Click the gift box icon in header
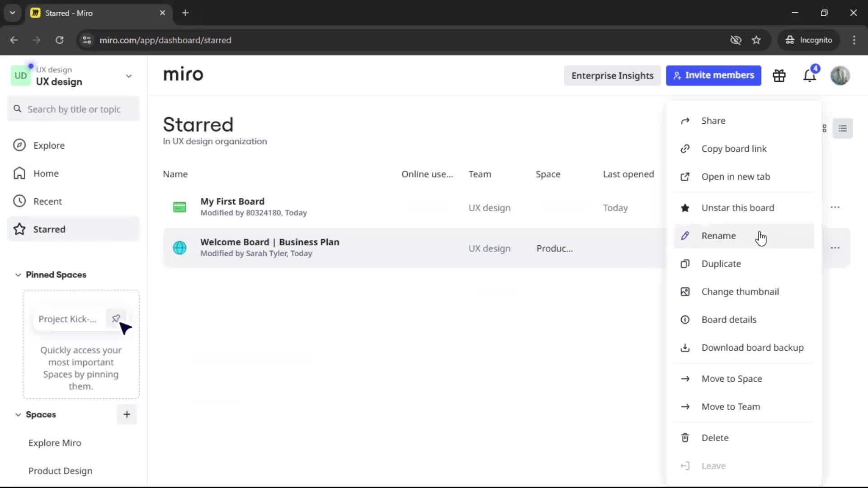The image size is (868, 488). tap(779, 75)
